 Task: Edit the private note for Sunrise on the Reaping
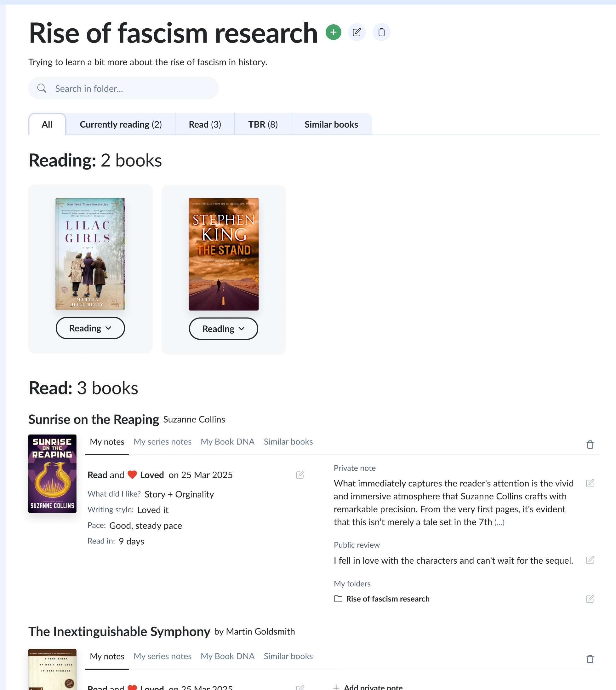click(x=590, y=483)
